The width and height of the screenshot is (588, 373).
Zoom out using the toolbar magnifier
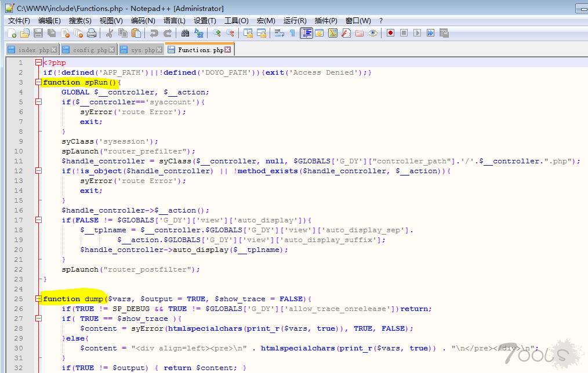230,34
